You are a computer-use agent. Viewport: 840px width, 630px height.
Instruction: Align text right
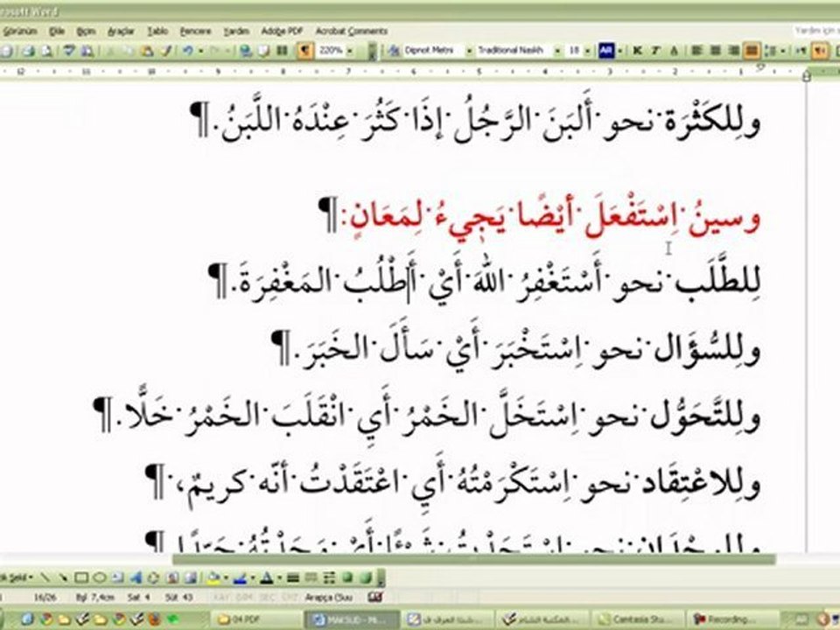[x=734, y=51]
